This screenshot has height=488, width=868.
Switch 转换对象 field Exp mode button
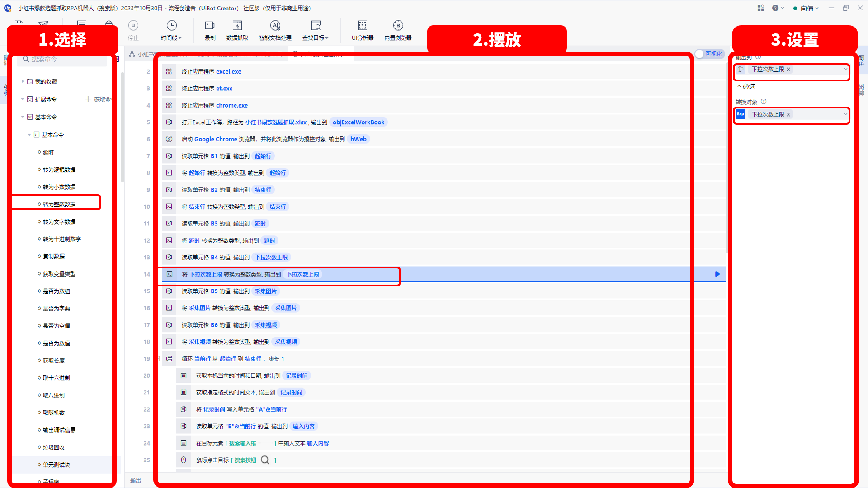pos(741,114)
